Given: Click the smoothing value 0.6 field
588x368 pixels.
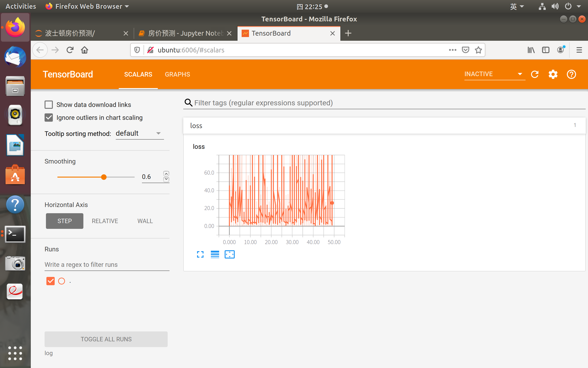Looking at the screenshot, I should [x=152, y=177].
